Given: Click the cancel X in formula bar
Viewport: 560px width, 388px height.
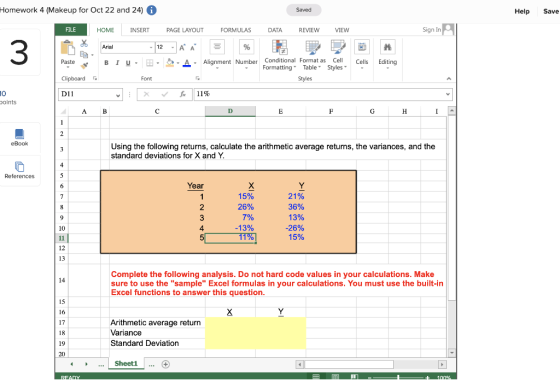Looking at the screenshot, I should click(x=146, y=94).
